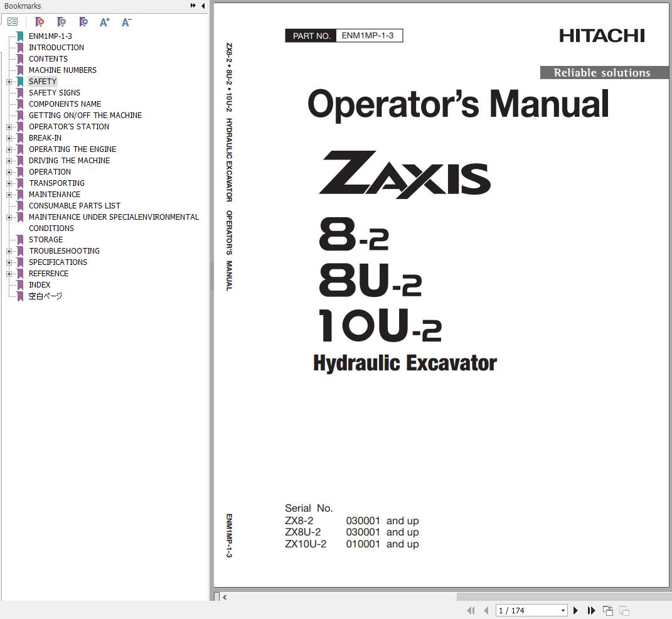The height and width of the screenshot is (619, 672).
Task: Click the set bookmark destination icon
Action: pos(83,21)
